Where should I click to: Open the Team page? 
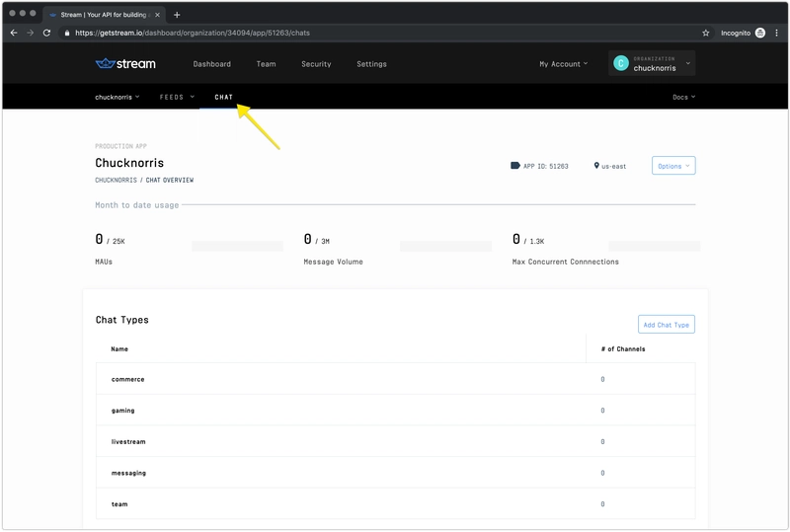[x=266, y=64]
